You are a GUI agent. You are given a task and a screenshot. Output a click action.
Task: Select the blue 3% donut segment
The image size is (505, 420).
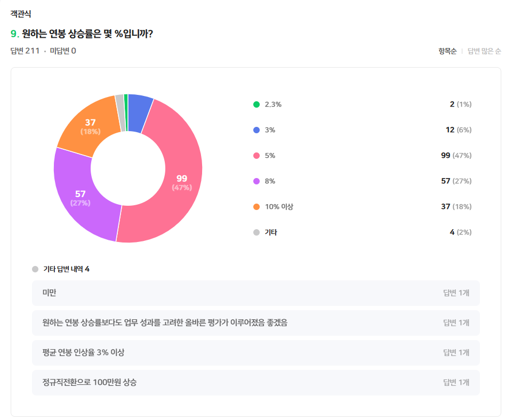click(140, 113)
